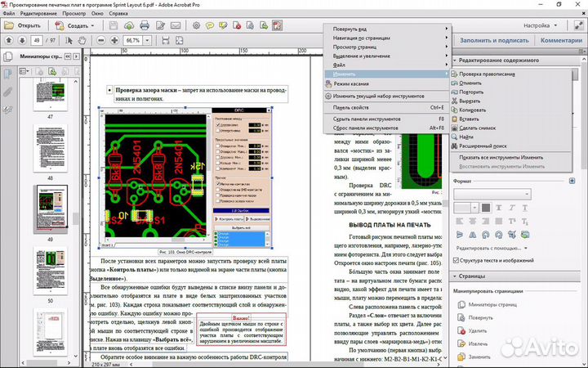This screenshot has width=588, height=368.
Task: Click the fit width scrolling icon
Action: point(166,40)
